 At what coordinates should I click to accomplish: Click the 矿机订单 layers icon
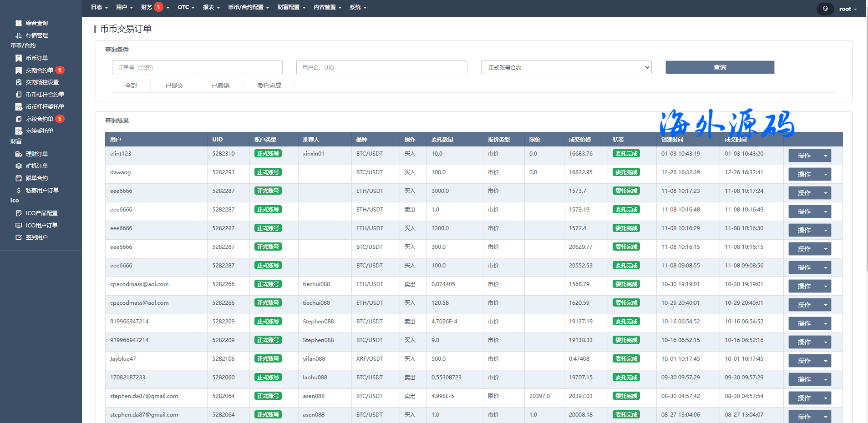[x=19, y=166]
